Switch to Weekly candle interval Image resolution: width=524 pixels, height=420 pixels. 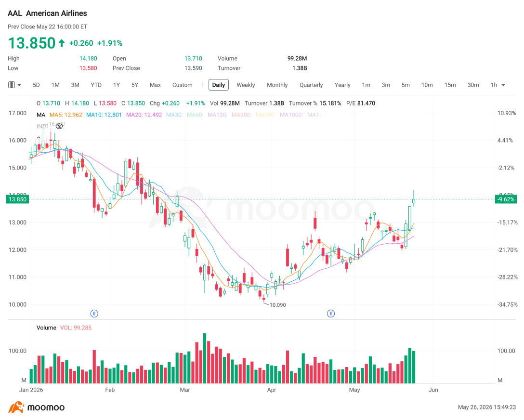[246, 85]
